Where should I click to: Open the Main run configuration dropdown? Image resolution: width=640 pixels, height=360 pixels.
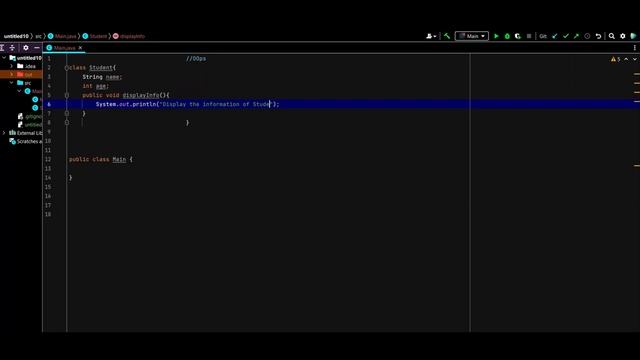click(x=471, y=36)
